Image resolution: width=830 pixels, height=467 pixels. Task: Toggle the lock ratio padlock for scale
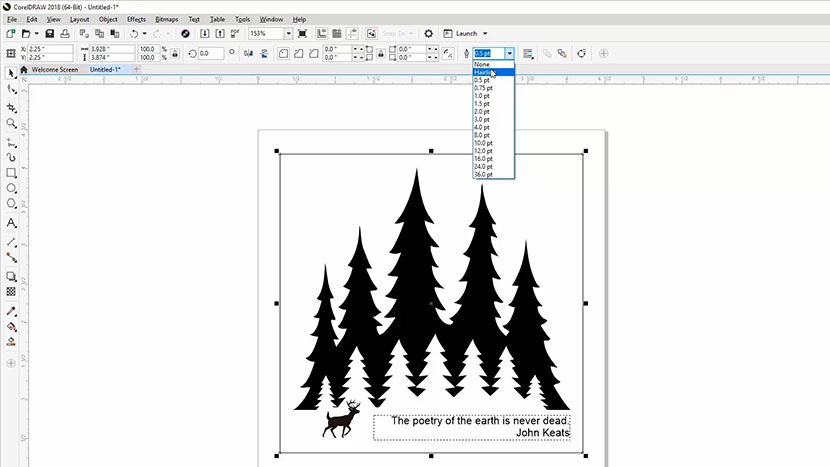tap(176, 52)
